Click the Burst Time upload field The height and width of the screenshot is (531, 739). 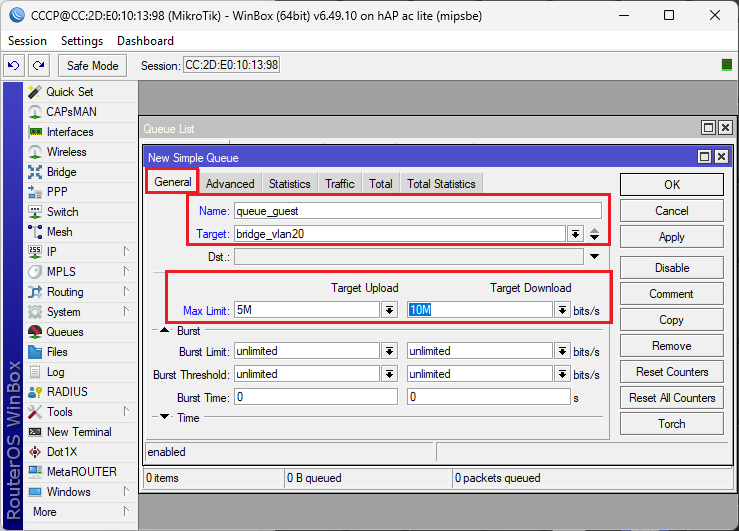(x=316, y=397)
